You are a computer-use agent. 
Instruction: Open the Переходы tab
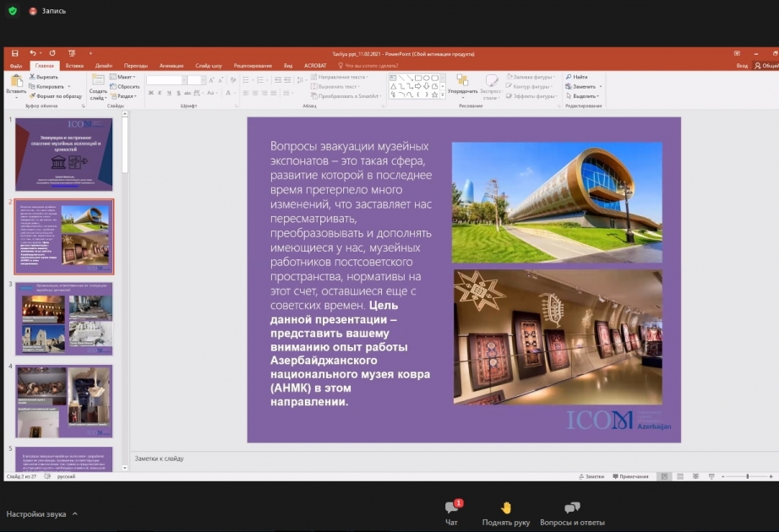tap(136, 66)
